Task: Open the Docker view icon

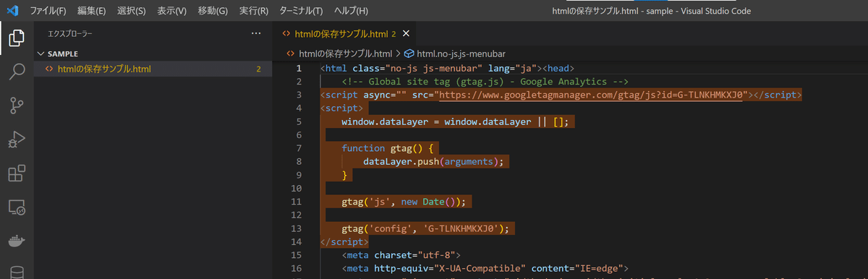Action: coord(17,241)
